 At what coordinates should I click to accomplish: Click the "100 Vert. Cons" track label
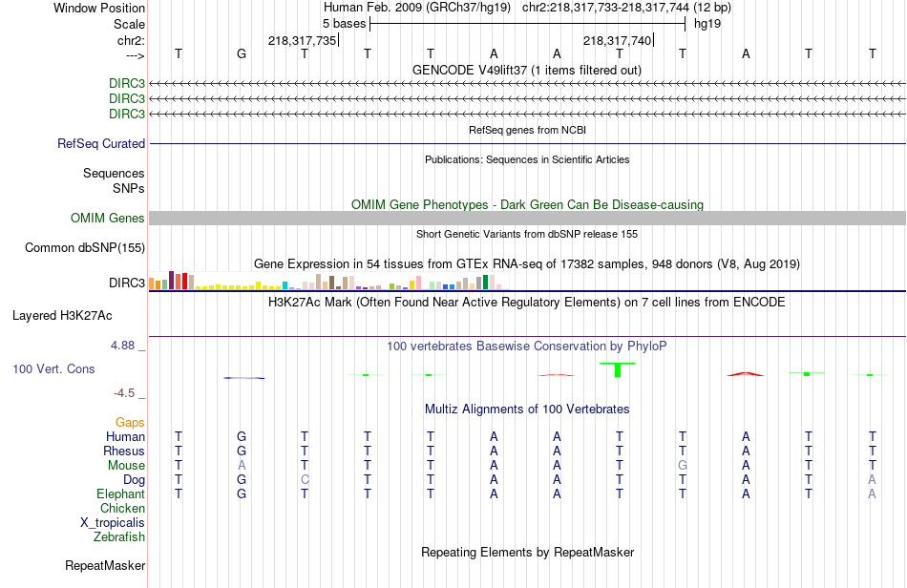53,368
